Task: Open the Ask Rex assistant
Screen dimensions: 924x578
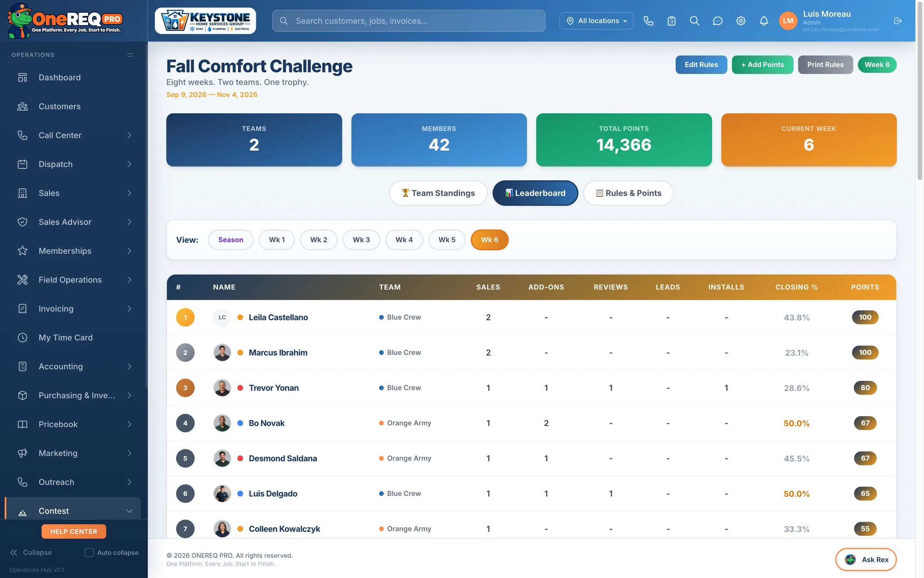Action: (x=866, y=560)
